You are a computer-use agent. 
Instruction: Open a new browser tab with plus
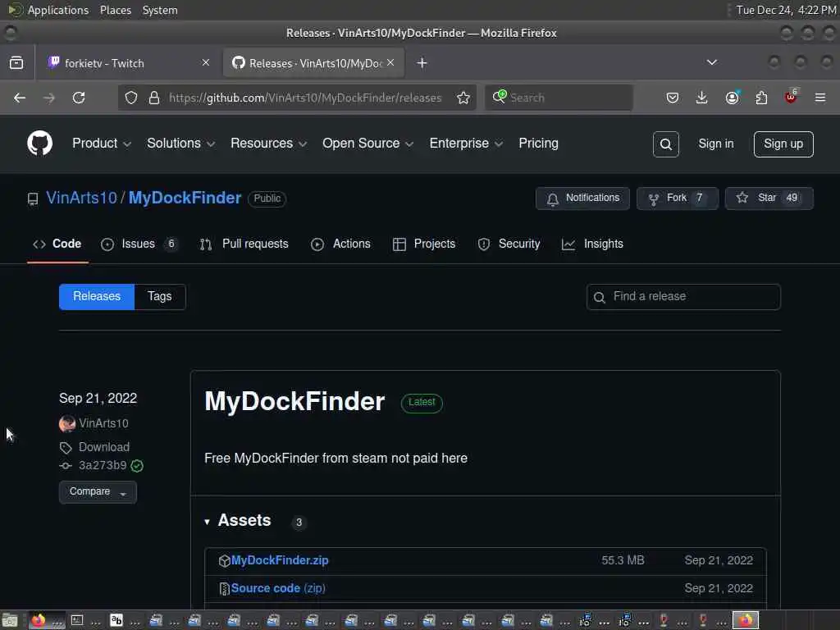[422, 63]
